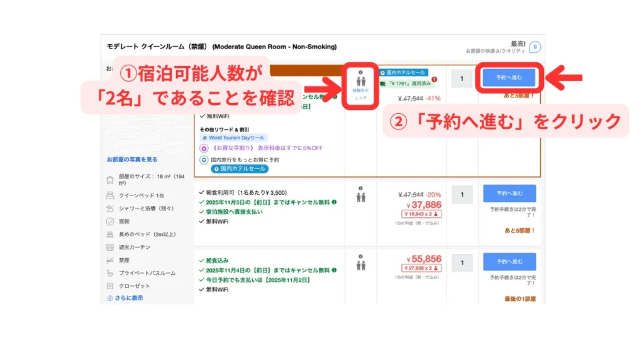Open room quantity dropdown for ¥55,856 offer
Screen dimensions: 644x338
point(462,262)
